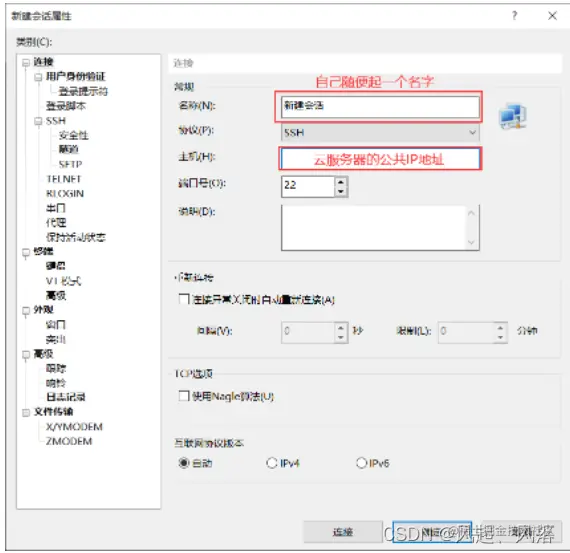The height and width of the screenshot is (553, 570).
Task: Select 跟踪 in the category tree
Action: pos(56,368)
